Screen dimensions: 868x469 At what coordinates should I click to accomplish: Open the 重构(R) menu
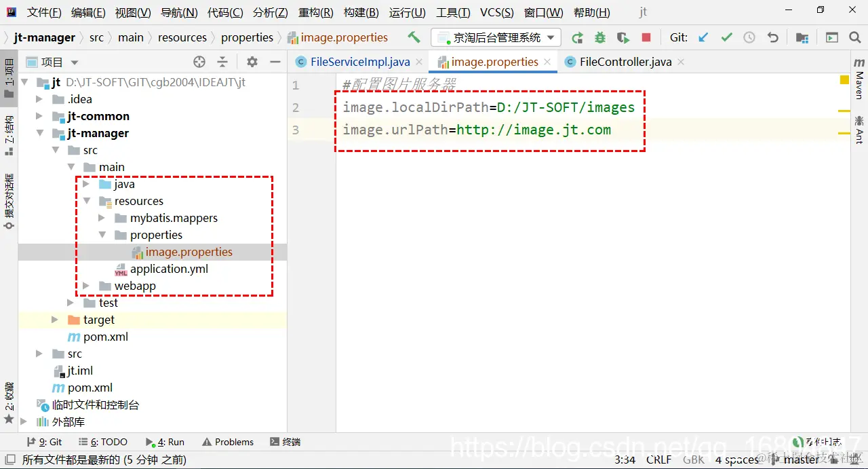click(x=315, y=12)
